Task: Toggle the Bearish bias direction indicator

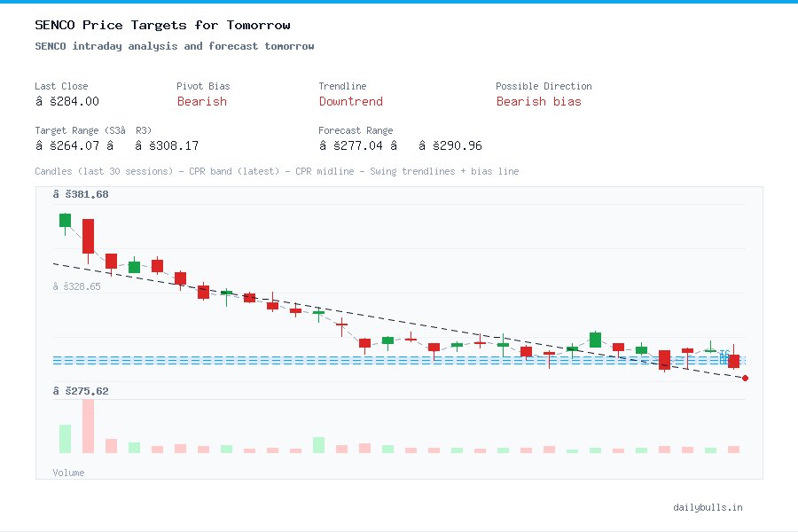Action: (x=539, y=102)
